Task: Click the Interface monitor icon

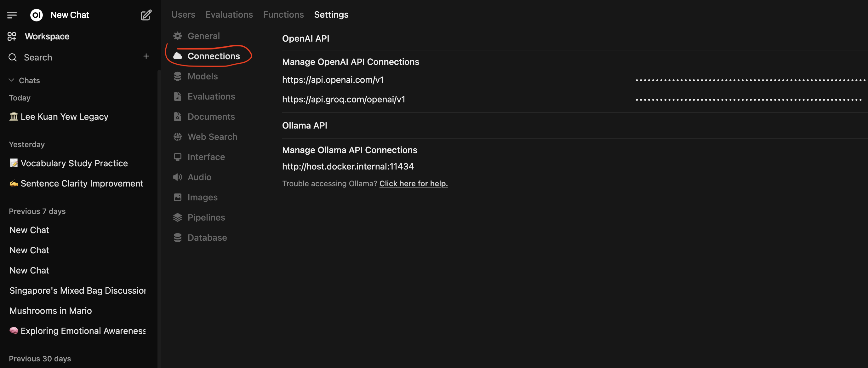Action: (178, 157)
